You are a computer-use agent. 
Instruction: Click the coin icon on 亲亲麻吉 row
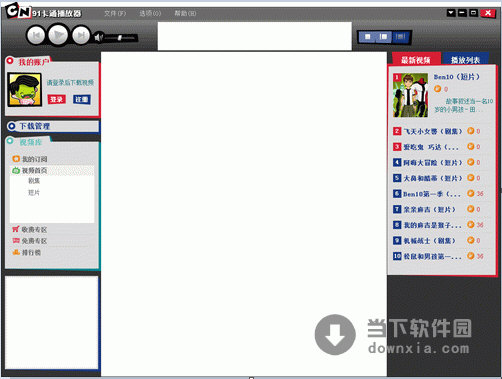470,209
